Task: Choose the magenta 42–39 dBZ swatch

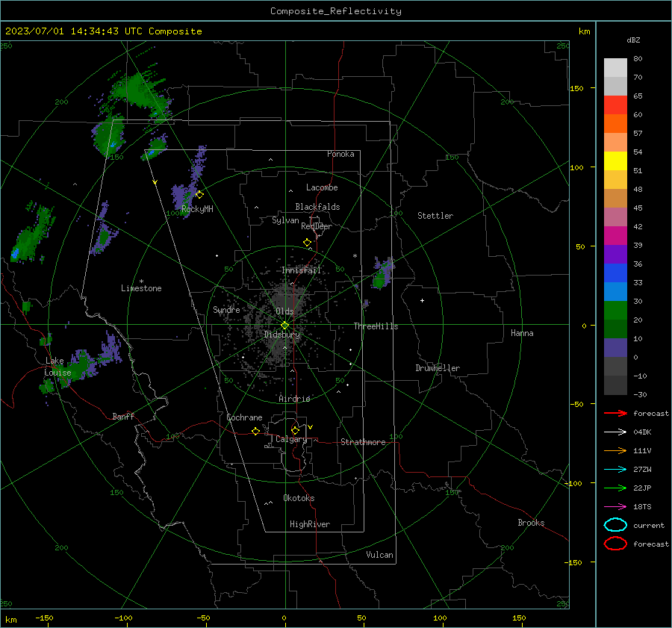Action: coord(615,236)
